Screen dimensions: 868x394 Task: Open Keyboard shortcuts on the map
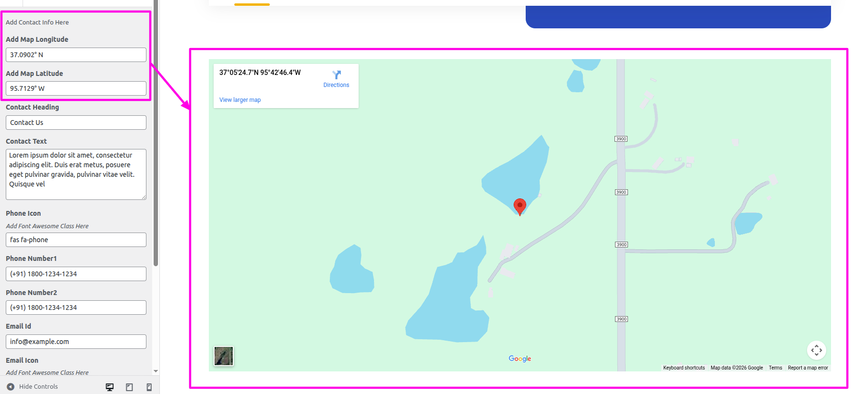[x=684, y=368]
